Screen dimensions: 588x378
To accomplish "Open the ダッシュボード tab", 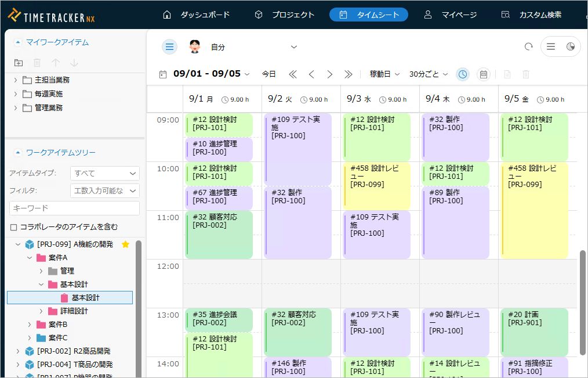I will (196, 15).
